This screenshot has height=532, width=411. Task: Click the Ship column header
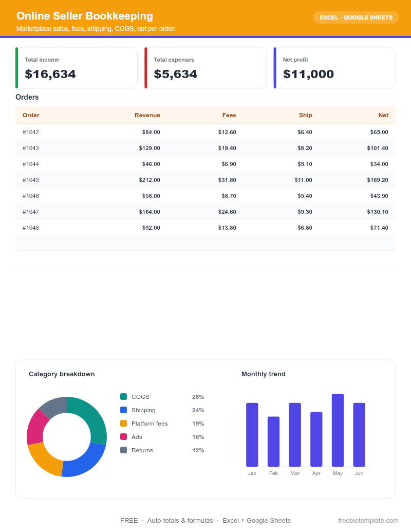pos(306,115)
